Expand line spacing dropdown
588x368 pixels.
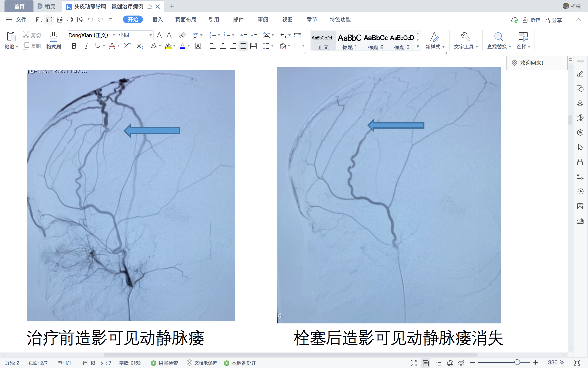pos(272,46)
